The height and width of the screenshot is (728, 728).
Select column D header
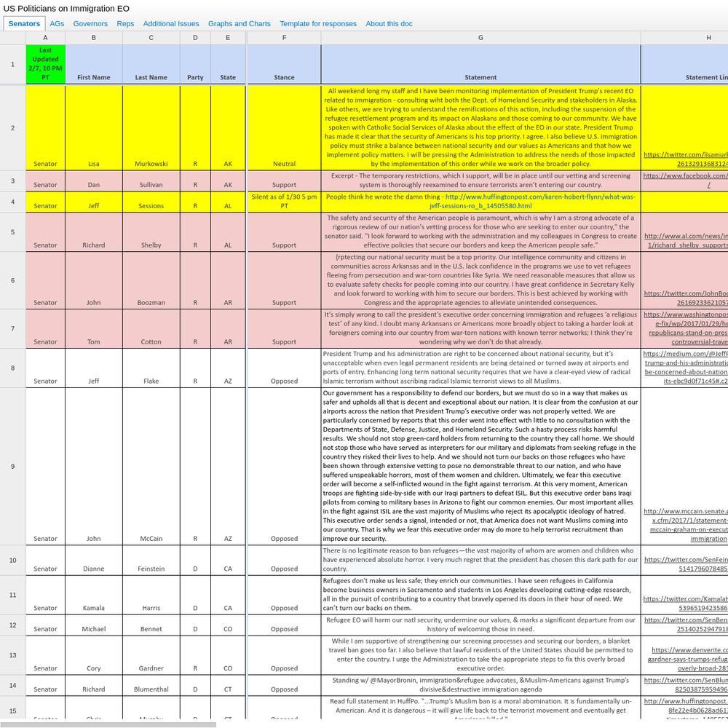(x=195, y=38)
